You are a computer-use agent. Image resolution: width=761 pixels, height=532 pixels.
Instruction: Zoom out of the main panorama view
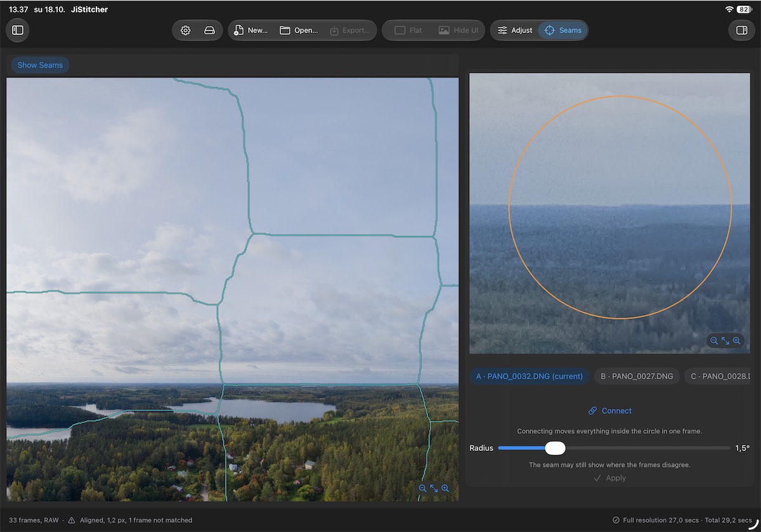(422, 488)
